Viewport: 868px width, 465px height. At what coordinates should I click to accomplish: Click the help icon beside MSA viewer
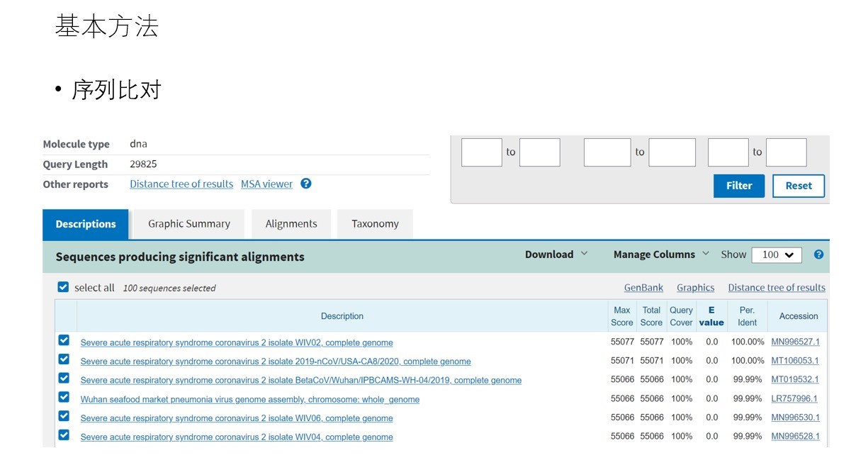pyautogui.click(x=306, y=184)
